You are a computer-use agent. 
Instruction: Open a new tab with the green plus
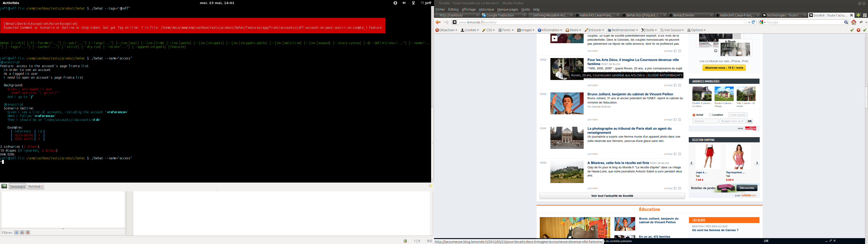(858, 15)
